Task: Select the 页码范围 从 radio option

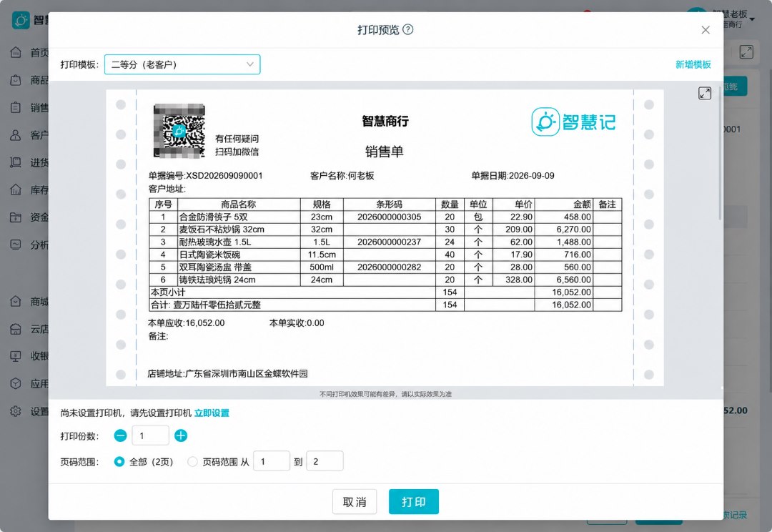Action: coord(192,461)
